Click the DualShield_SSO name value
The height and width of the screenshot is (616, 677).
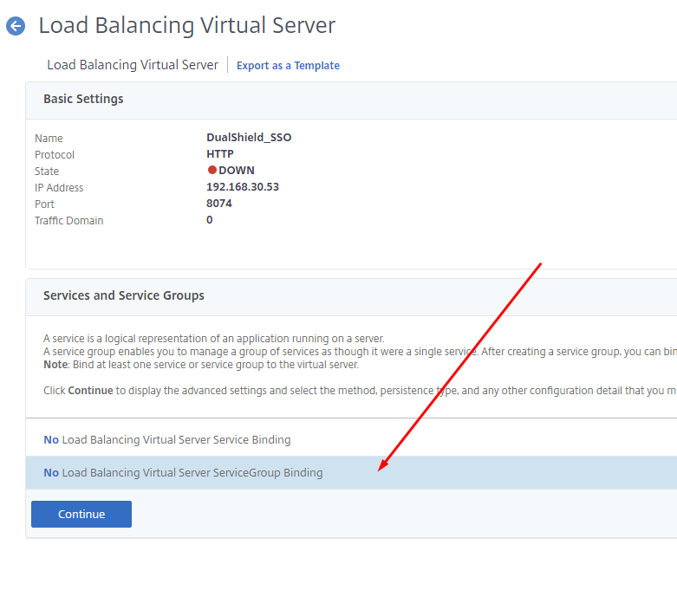click(249, 138)
